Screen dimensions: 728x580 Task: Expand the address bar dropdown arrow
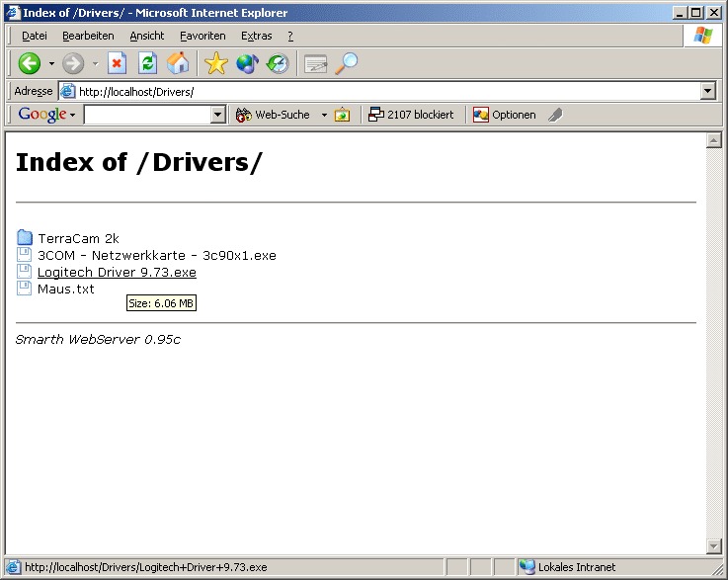point(707,91)
